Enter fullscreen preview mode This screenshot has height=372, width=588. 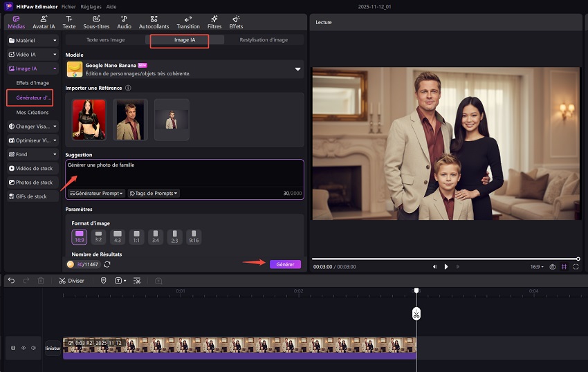pyautogui.click(x=576, y=266)
